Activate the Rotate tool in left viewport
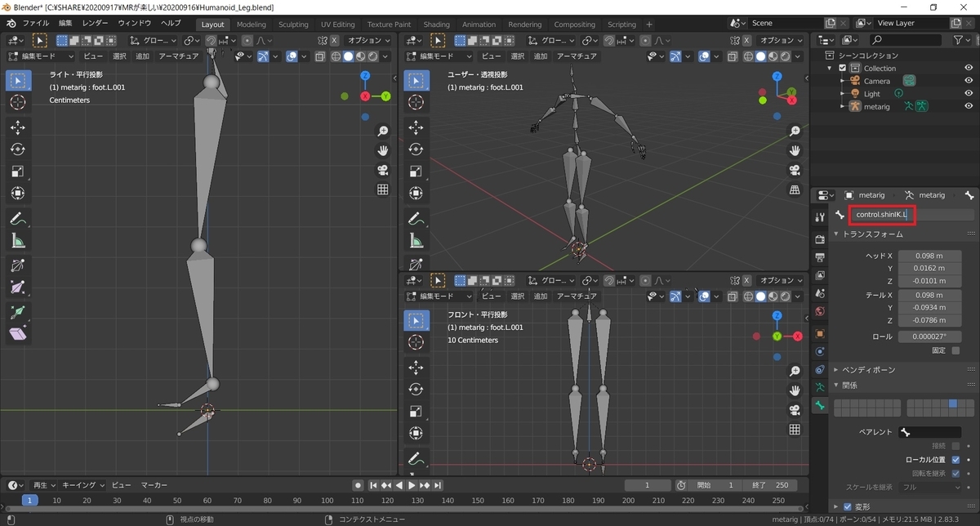This screenshot has width=980, height=526. coord(18,149)
